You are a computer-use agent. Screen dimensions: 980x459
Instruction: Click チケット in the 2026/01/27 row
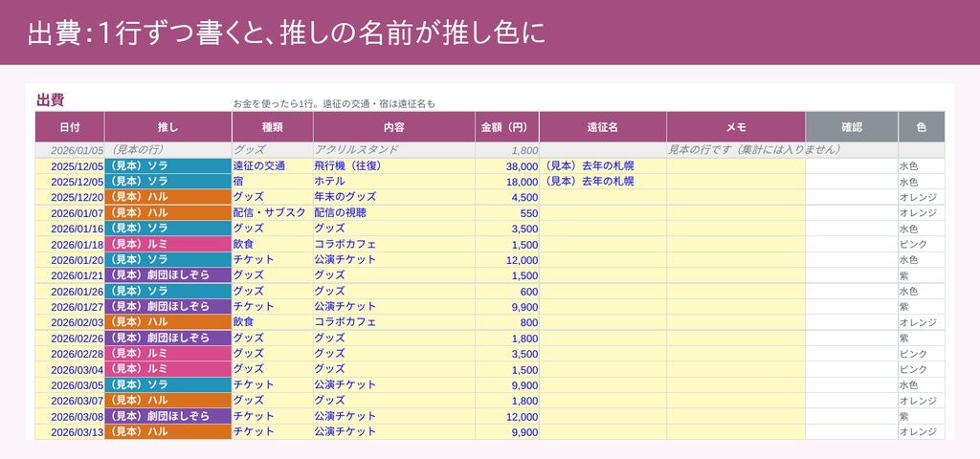tap(273, 307)
